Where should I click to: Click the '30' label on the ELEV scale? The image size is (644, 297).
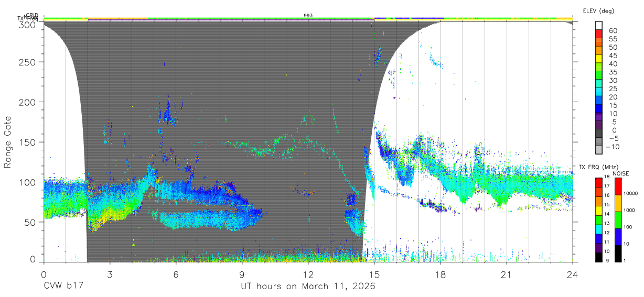point(613,80)
